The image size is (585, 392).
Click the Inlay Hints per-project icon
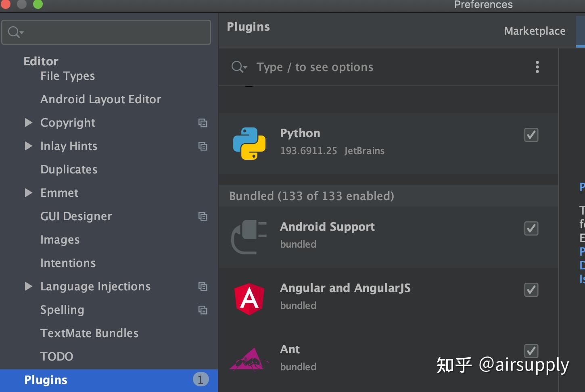point(203,146)
